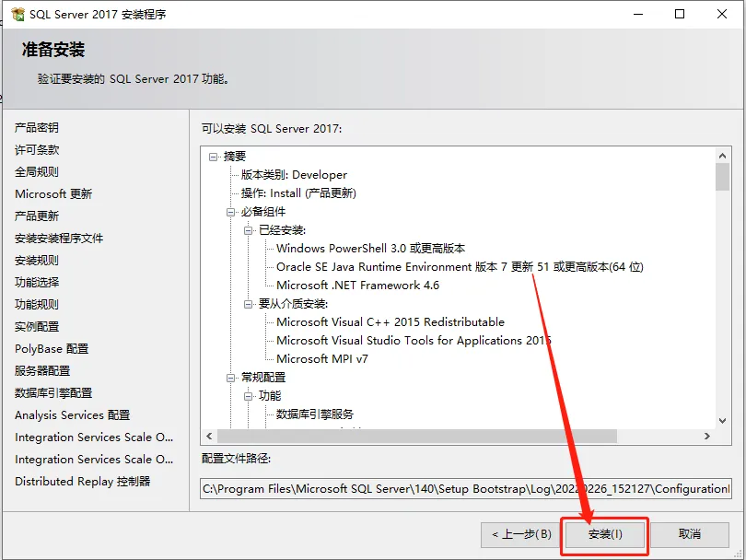This screenshot has width=746, height=560.
Task: Click the Oracle SE Java Runtime Environment row
Action: [x=460, y=267]
